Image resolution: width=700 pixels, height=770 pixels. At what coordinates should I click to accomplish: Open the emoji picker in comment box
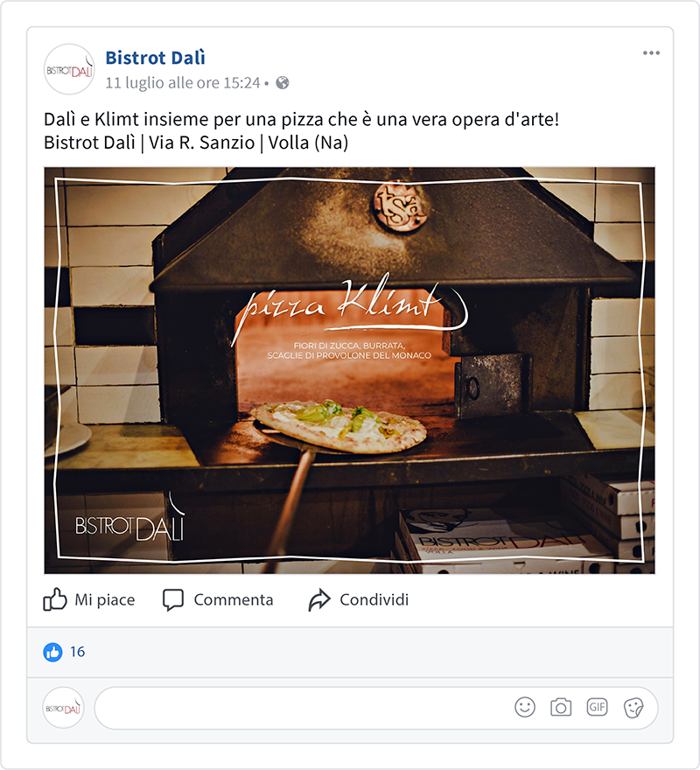(x=525, y=708)
